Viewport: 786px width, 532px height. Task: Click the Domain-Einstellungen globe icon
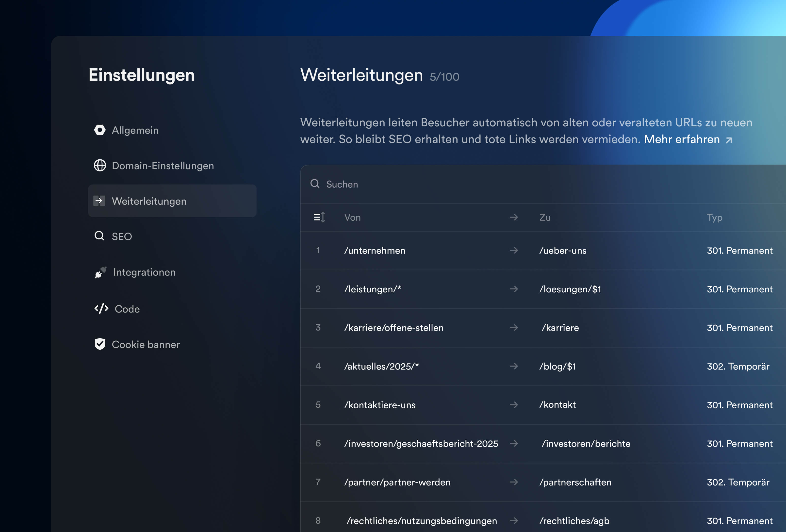pyautogui.click(x=100, y=165)
